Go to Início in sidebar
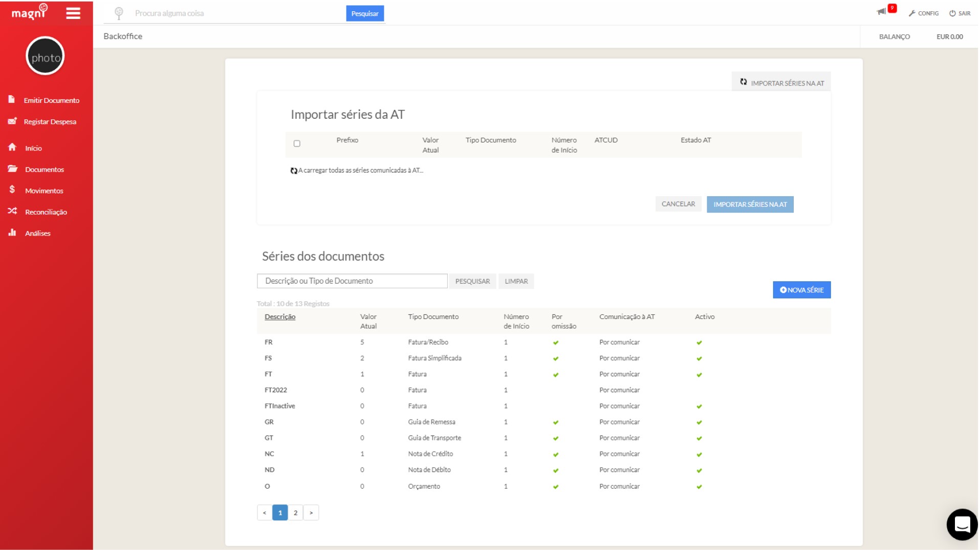The height and width of the screenshot is (550, 980). (x=25, y=148)
